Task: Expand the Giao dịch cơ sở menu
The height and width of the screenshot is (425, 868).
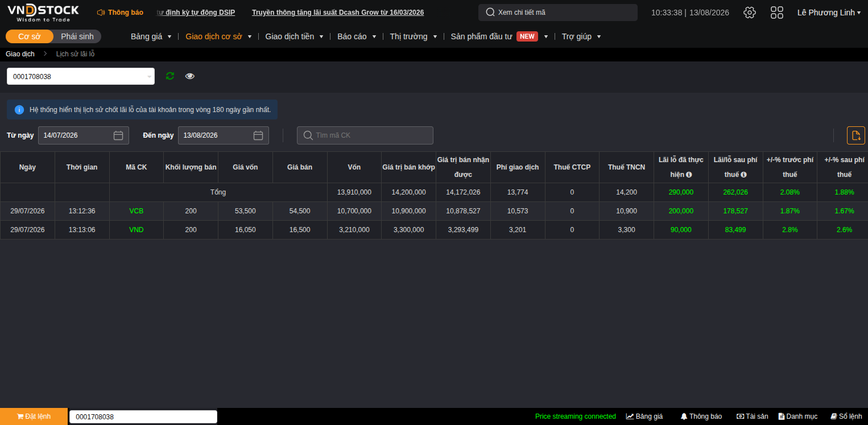Action: click(x=218, y=36)
